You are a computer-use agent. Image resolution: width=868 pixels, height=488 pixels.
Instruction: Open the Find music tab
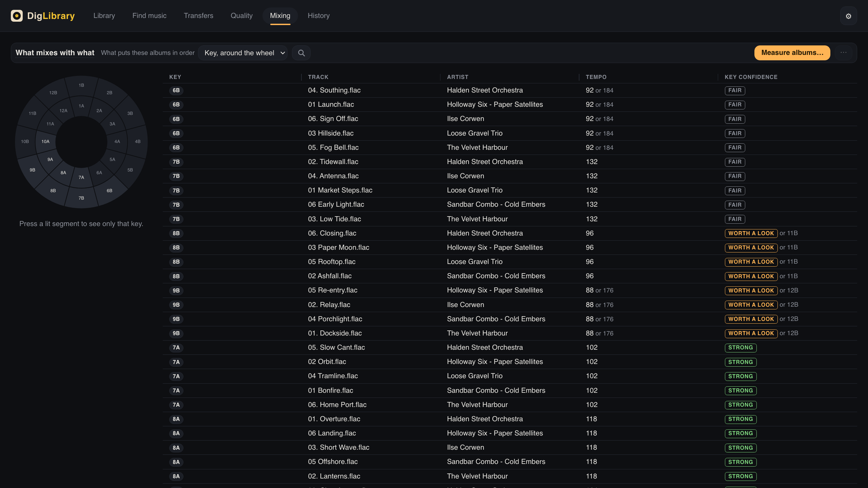(x=149, y=16)
